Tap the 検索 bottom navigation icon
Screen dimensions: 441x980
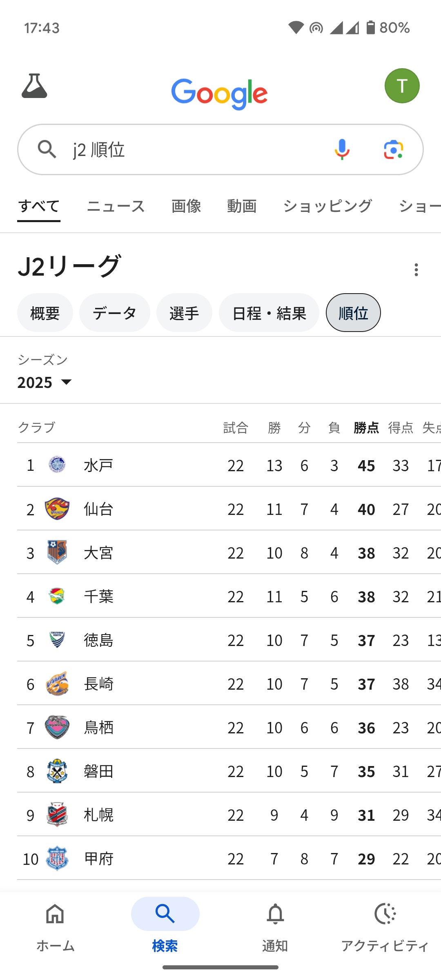point(165,915)
